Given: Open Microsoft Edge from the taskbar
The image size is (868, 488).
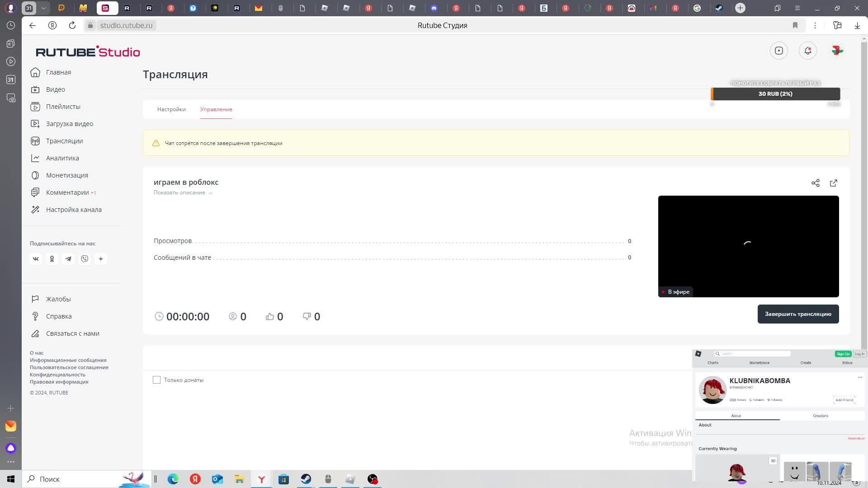Looking at the screenshot, I should tap(173, 479).
